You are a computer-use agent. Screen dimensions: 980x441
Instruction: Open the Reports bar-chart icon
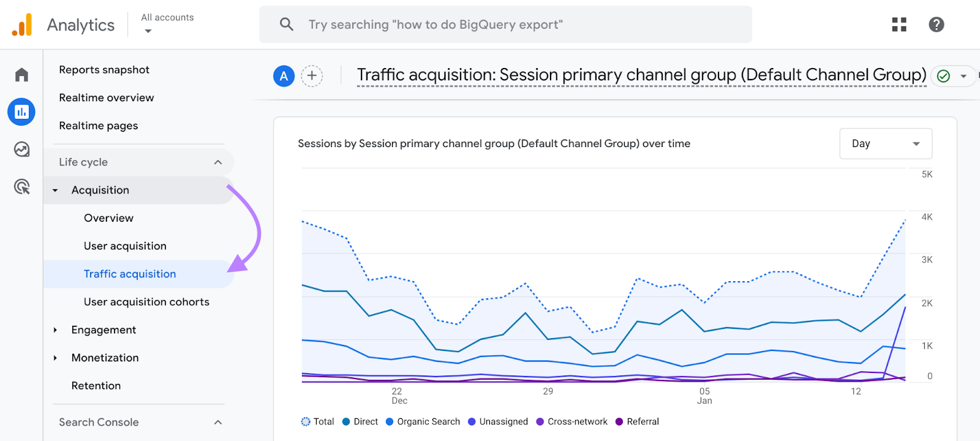(x=21, y=112)
